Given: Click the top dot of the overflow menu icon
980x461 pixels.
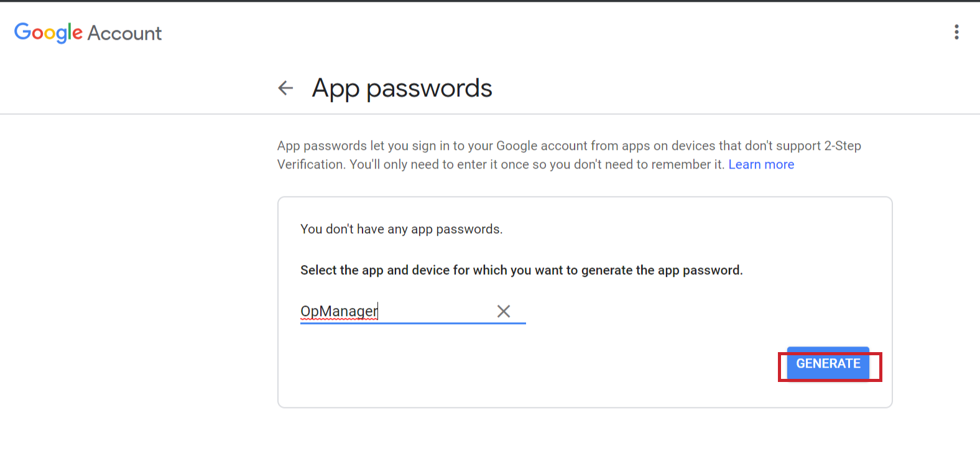Looking at the screenshot, I should (956, 28).
